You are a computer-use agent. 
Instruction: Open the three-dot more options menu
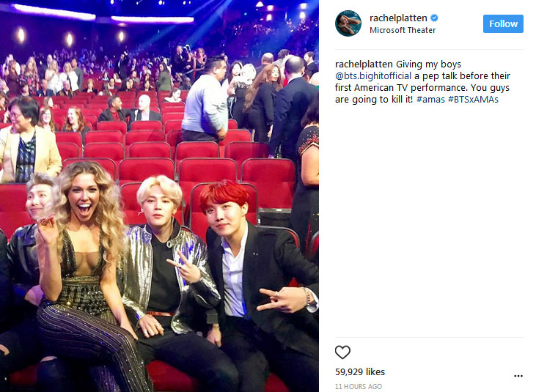518,376
